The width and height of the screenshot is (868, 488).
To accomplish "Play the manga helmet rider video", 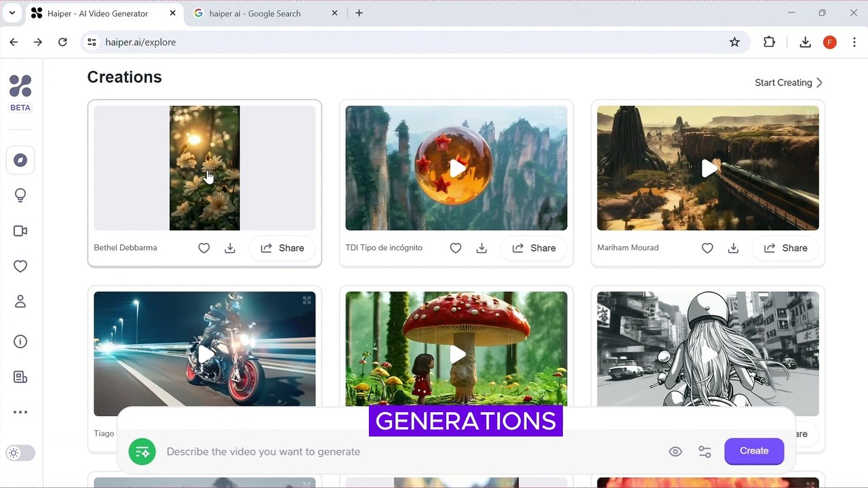I will click(x=708, y=354).
